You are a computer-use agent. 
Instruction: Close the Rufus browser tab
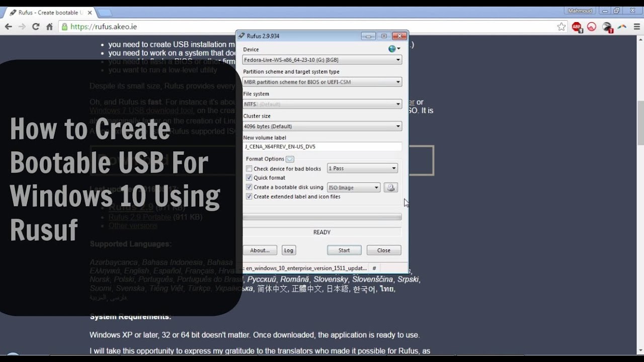point(89,13)
